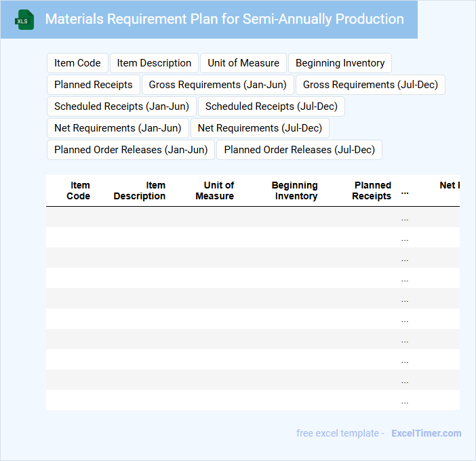
Task: Click the Beginning Inventory column header
Action: (295, 191)
